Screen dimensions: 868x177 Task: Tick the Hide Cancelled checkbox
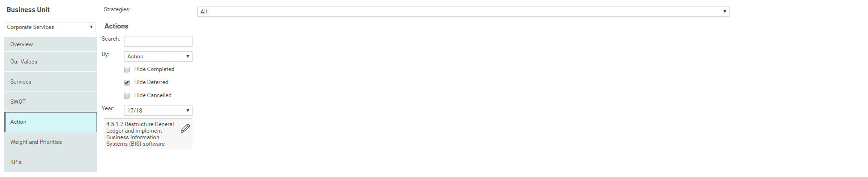pyautogui.click(x=127, y=96)
